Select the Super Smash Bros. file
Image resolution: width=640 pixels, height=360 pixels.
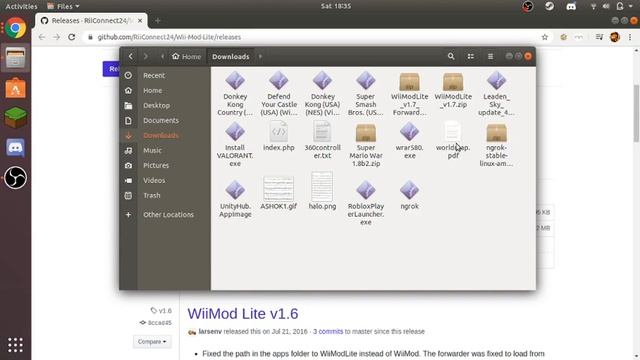tap(366, 93)
